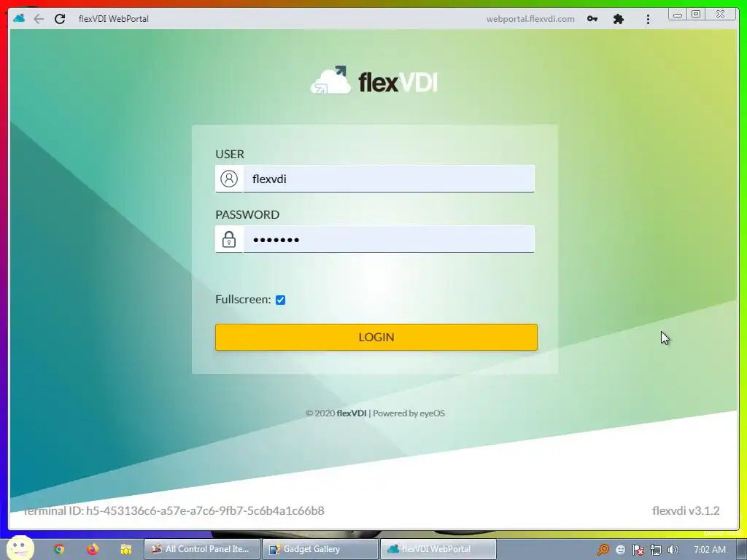Screen dimensions: 747x560
Task: Focus the PASSWORD input field
Action: coord(389,239)
